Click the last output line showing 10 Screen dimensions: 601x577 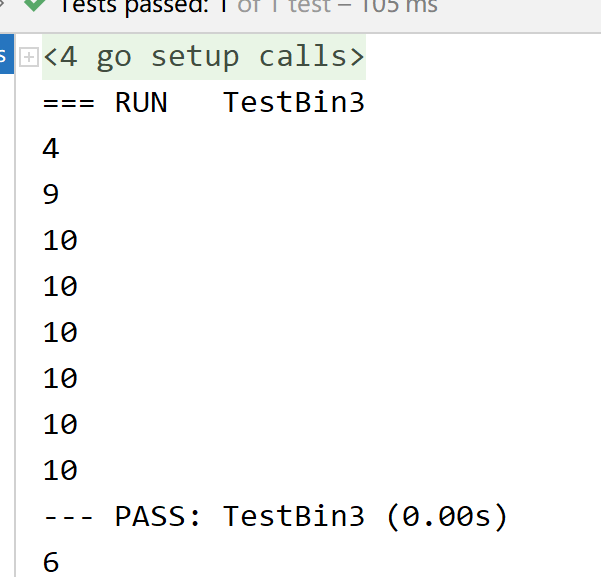pos(60,471)
